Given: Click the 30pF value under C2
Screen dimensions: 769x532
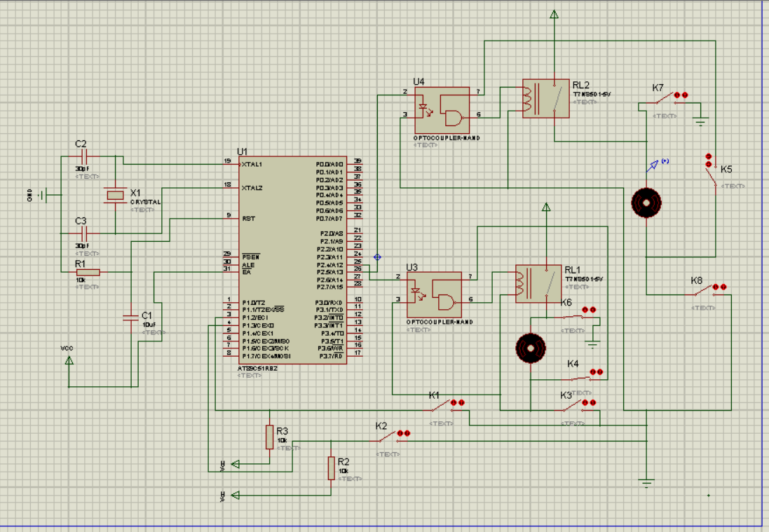Looking at the screenshot, I should [83, 169].
